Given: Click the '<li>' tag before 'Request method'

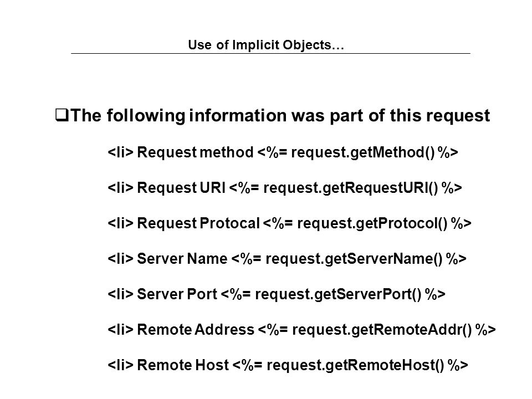Looking at the screenshot, I should point(120,152).
